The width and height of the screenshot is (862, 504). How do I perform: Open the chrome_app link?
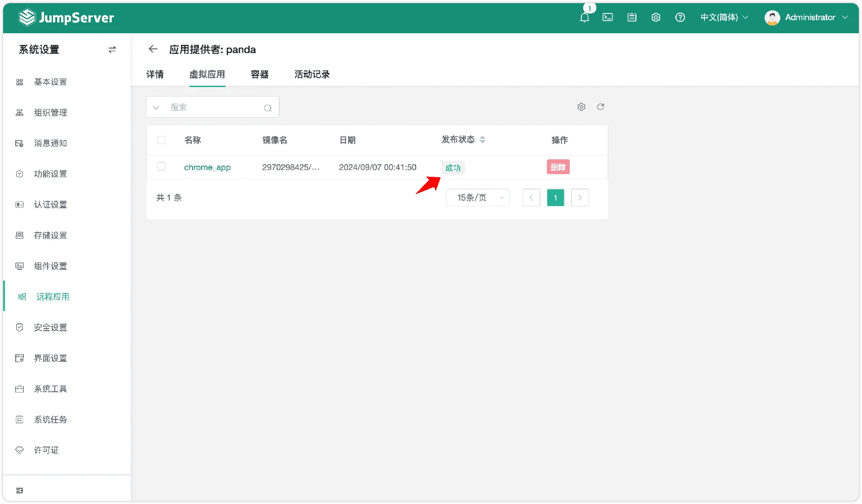[207, 167]
